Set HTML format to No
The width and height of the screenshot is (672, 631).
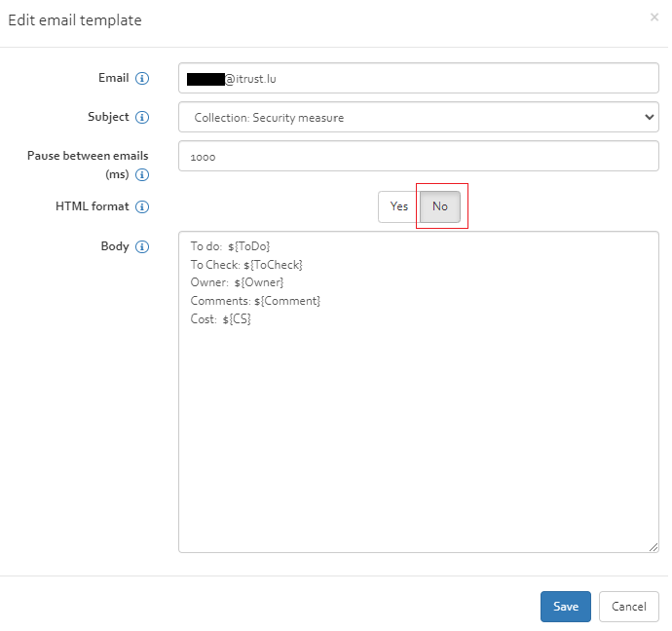coord(439,206)
